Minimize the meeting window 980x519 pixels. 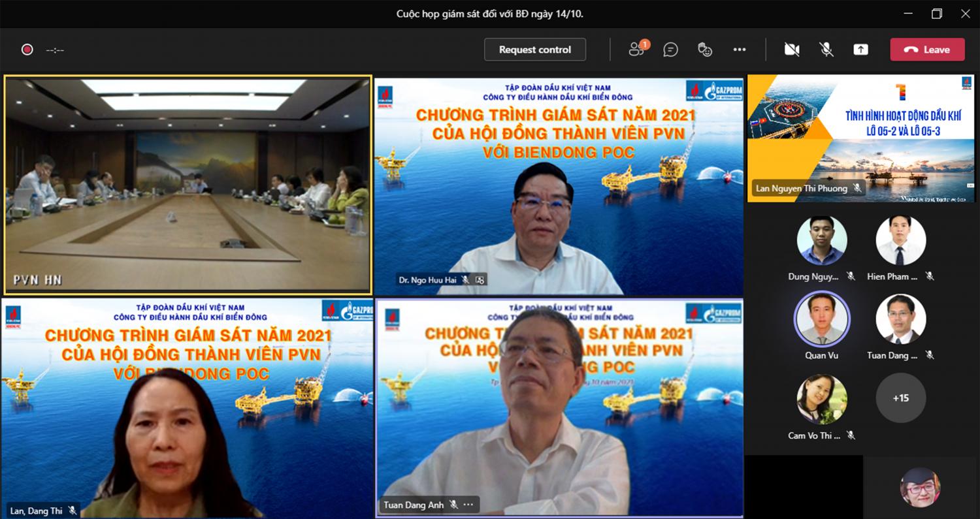[907, 14]
